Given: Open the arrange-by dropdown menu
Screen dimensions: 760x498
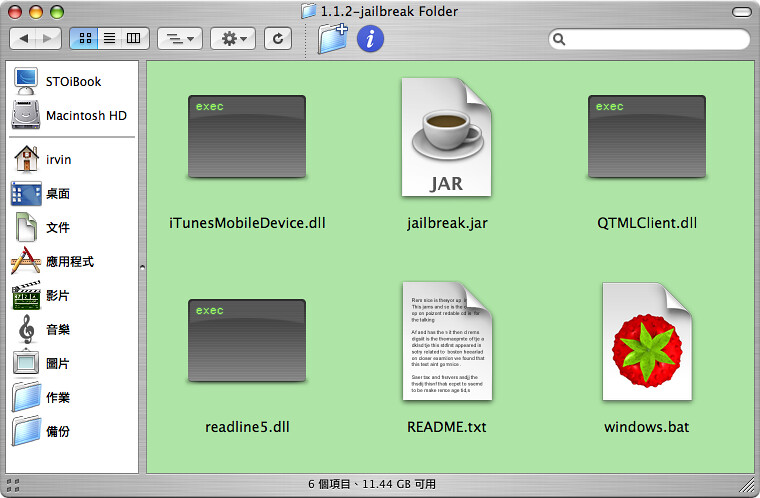Looking at the screenshot, I should 180,39.
